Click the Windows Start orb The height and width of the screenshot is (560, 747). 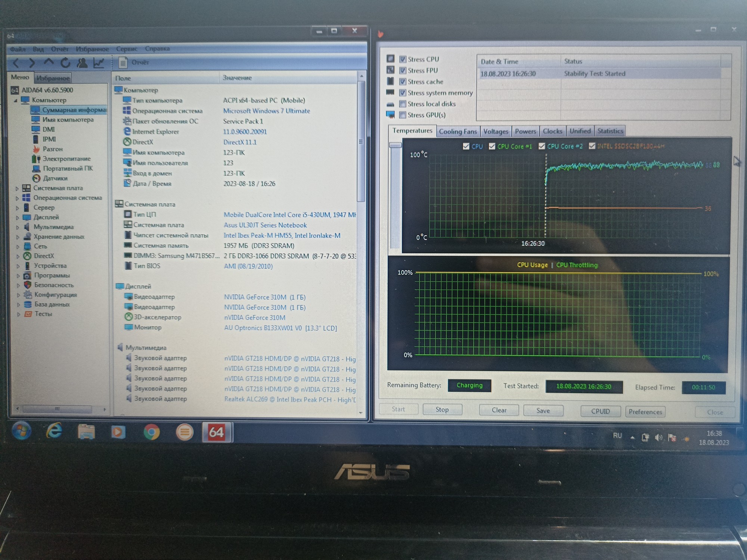[21, 431]
